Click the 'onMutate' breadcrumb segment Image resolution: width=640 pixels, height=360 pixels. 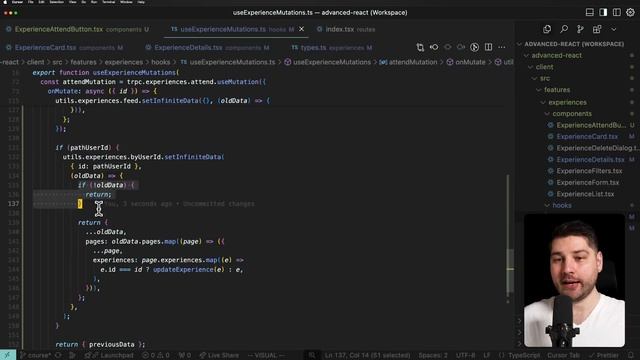pyautogui.click(x=466, y=62)
